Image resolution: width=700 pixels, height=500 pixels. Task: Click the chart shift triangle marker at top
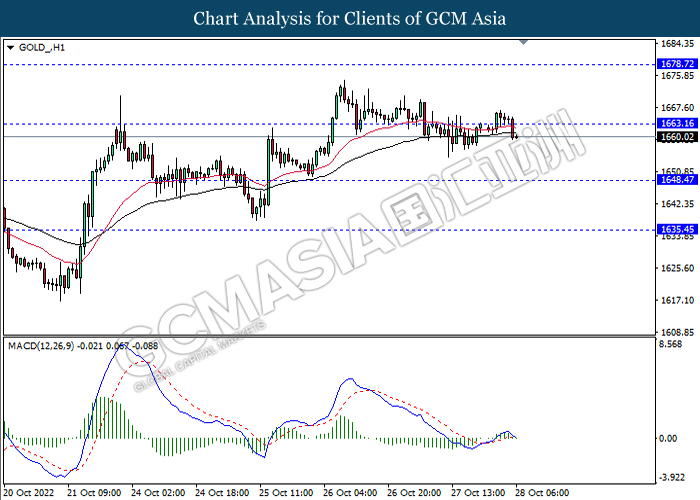(x=523, y=42)
